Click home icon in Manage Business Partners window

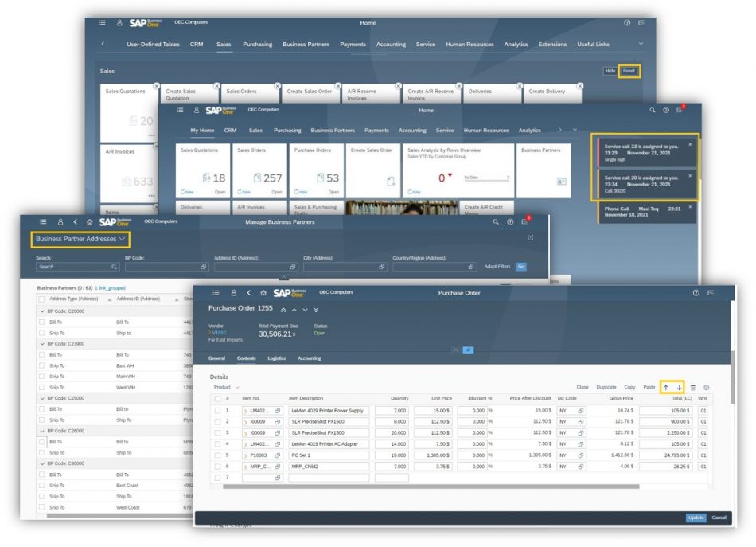tap(89, 222)
